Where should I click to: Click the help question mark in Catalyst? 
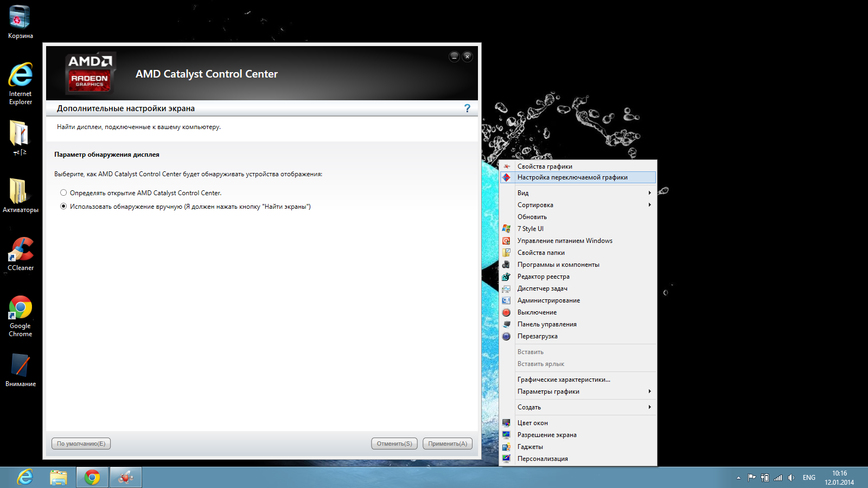[x=467, y=108]
